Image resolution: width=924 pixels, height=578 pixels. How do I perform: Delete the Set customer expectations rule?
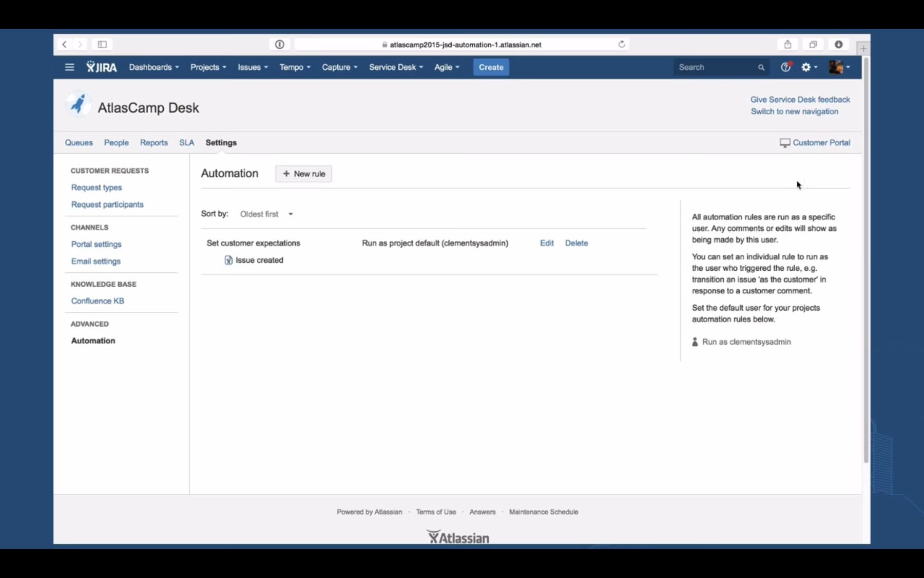click(576, 243)
